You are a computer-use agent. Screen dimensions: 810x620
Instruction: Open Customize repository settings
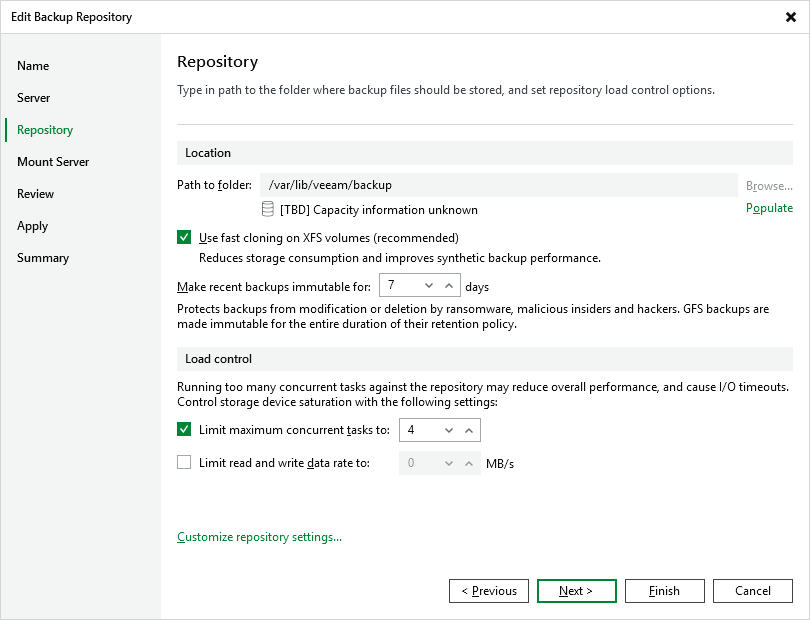(x=258, y=537)
